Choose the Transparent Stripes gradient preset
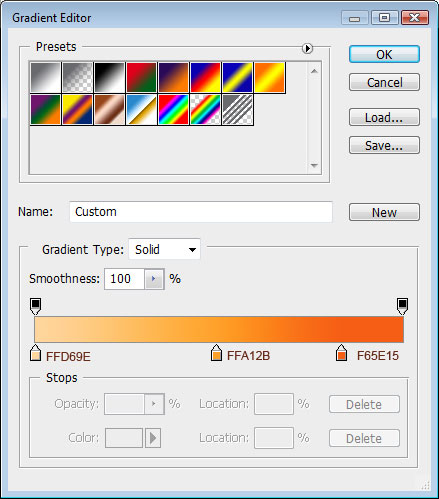This screenshot has width=439, height=499. pyautogui.click(x=237, y=109)
